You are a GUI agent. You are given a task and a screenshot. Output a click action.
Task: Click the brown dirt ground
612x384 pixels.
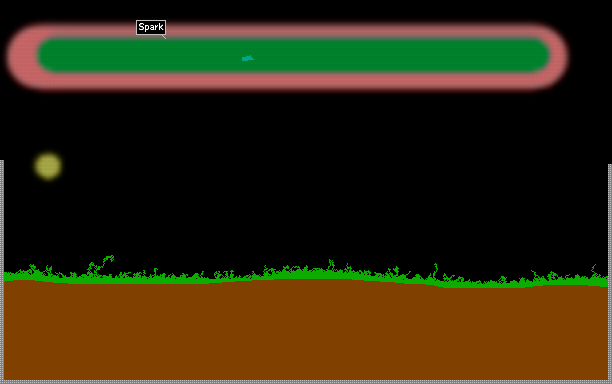click(306, 332)
